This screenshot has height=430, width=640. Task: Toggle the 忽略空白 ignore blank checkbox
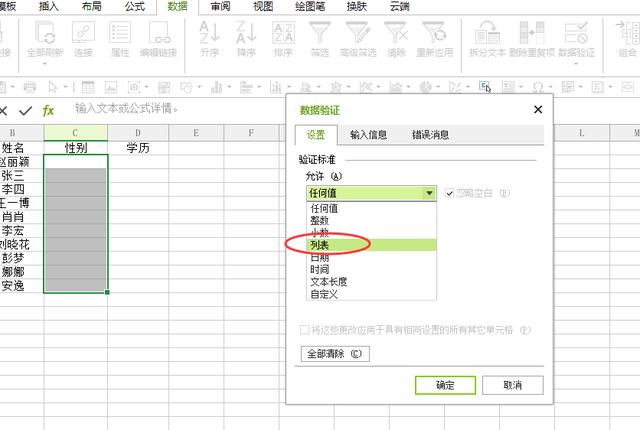pyautogui.click(x=449, y=193)
